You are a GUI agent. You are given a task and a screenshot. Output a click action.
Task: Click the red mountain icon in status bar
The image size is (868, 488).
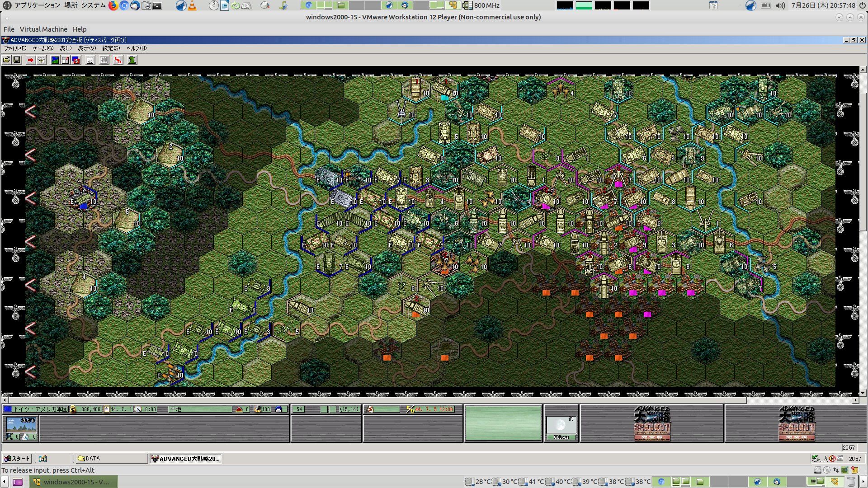tap(239, 409)
